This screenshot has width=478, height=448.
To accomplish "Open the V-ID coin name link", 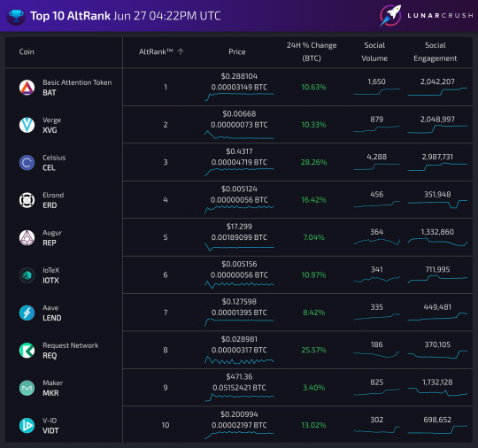I will click(x=50, y=421).
